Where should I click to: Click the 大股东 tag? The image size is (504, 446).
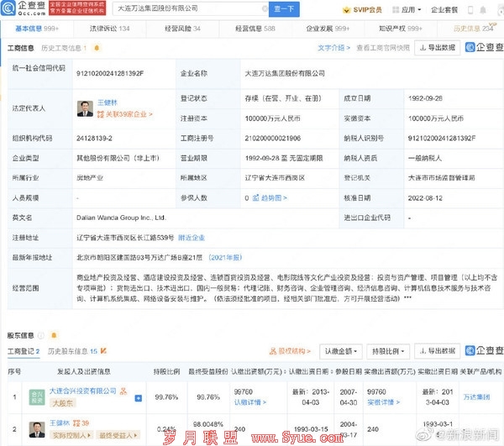point(62,403)
